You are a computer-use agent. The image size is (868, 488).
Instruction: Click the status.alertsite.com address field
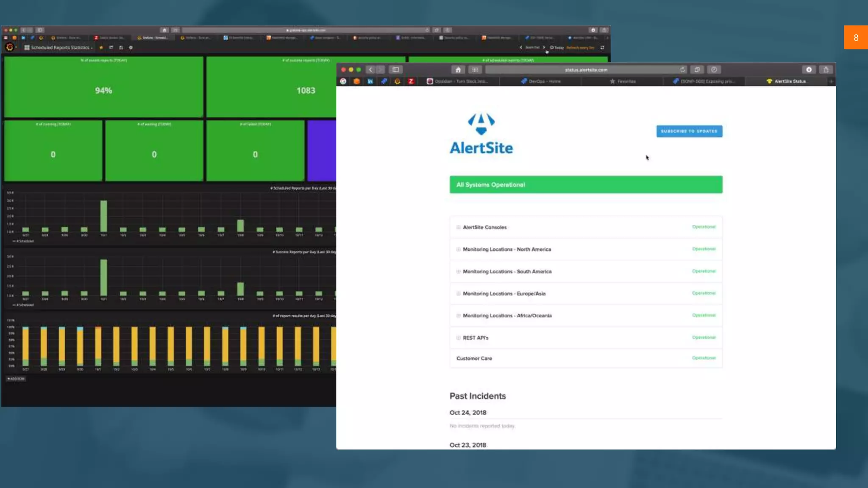pyautogui.click(x=585, y=70)
